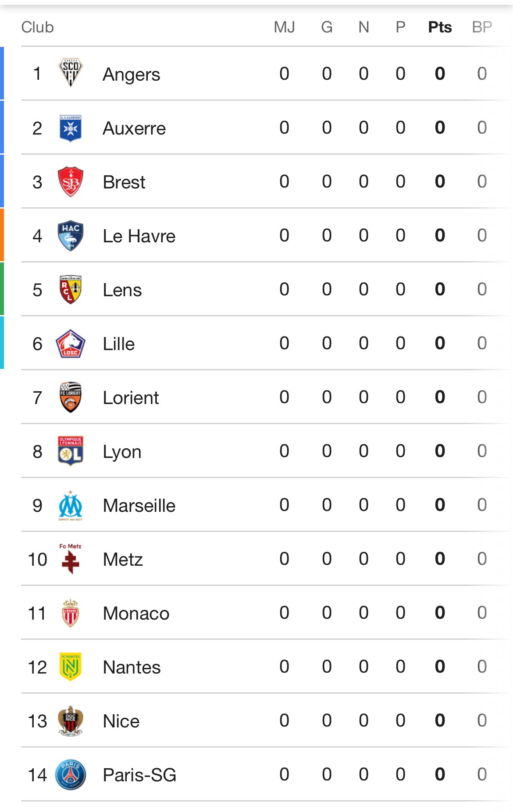Click the Angers SCO club crest
The height and width of the screenshot is (812, 513).
tap(70, 73)
